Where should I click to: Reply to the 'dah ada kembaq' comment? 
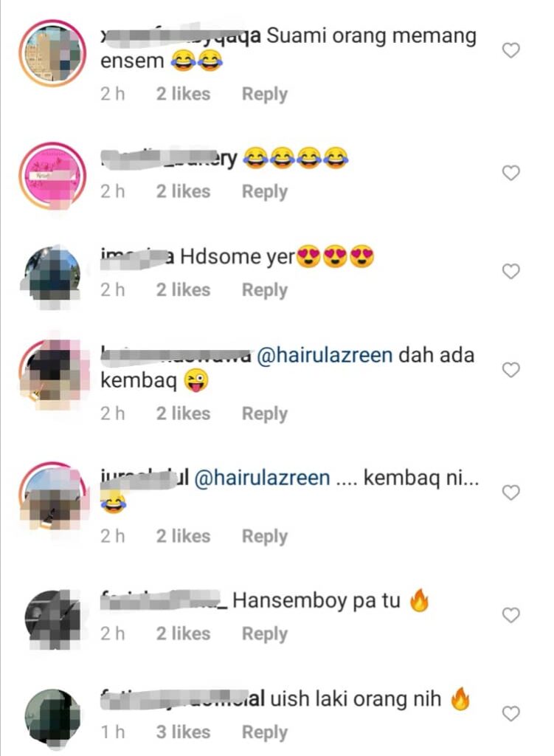click(x=265, y=413)
